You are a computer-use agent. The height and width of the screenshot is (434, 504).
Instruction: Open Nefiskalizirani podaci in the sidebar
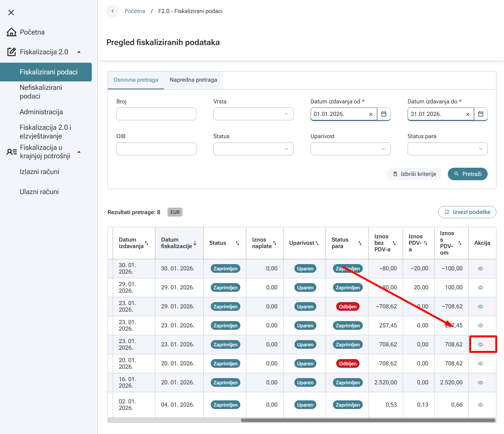[41, 92]
